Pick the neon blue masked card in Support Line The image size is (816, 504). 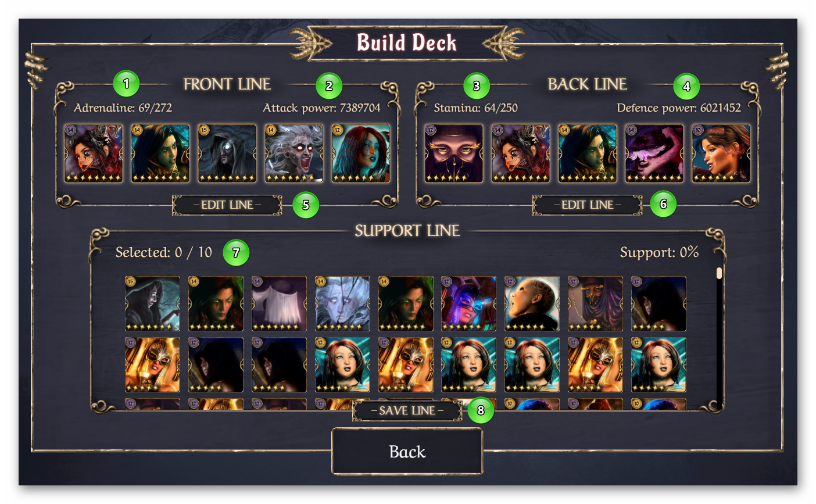[468, 303]
